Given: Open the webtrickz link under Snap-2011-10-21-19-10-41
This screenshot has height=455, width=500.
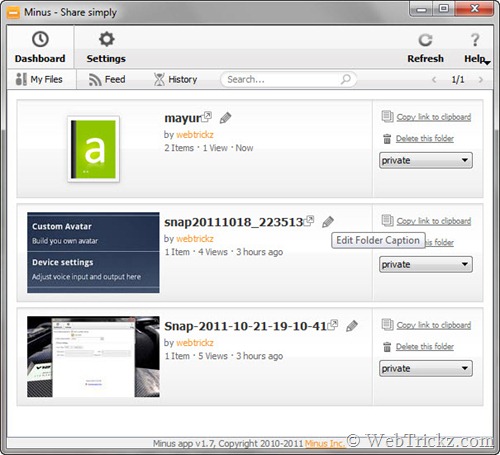Looking at the screenshot, I should (195, 343).
